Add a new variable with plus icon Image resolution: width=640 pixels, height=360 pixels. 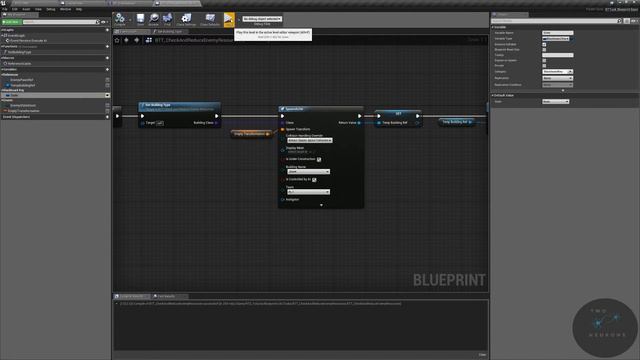(107, 69)
